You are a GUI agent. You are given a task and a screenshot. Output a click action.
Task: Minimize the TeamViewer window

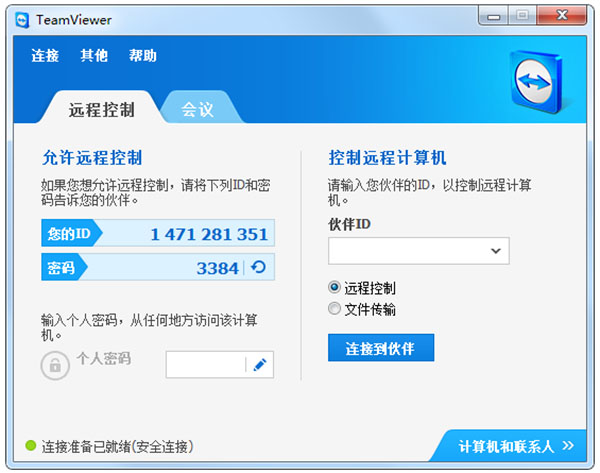pyautogui.click(x=494, y=16)
